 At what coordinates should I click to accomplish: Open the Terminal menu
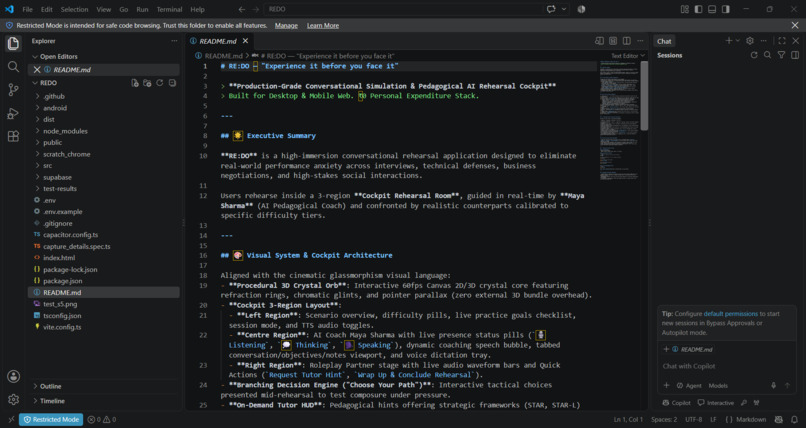click(x=169, y=9)
